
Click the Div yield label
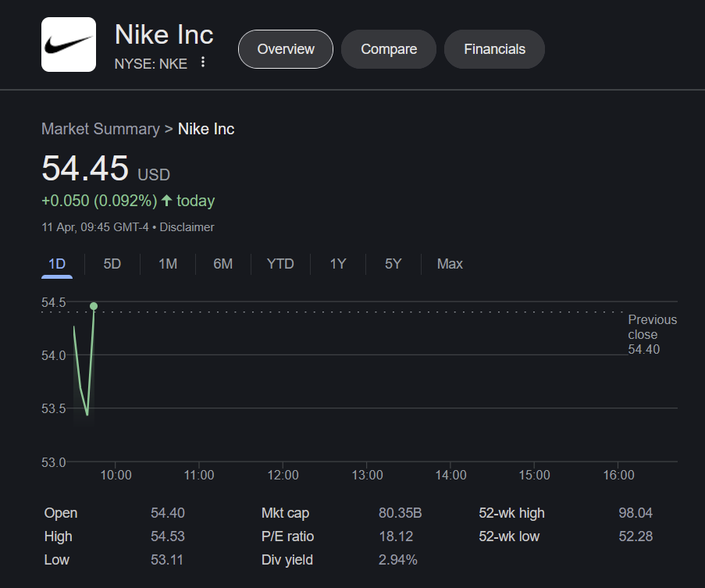pyautogui.click(x=287, y=560)
